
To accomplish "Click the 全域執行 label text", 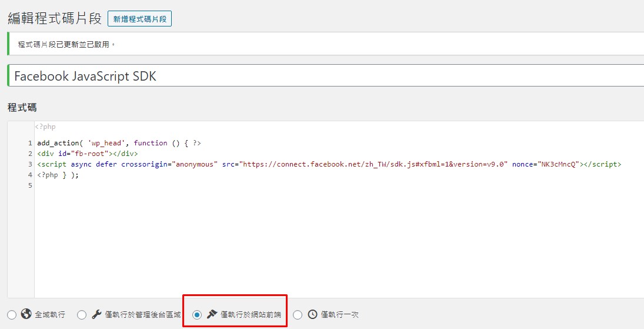I will click(49, 315).
